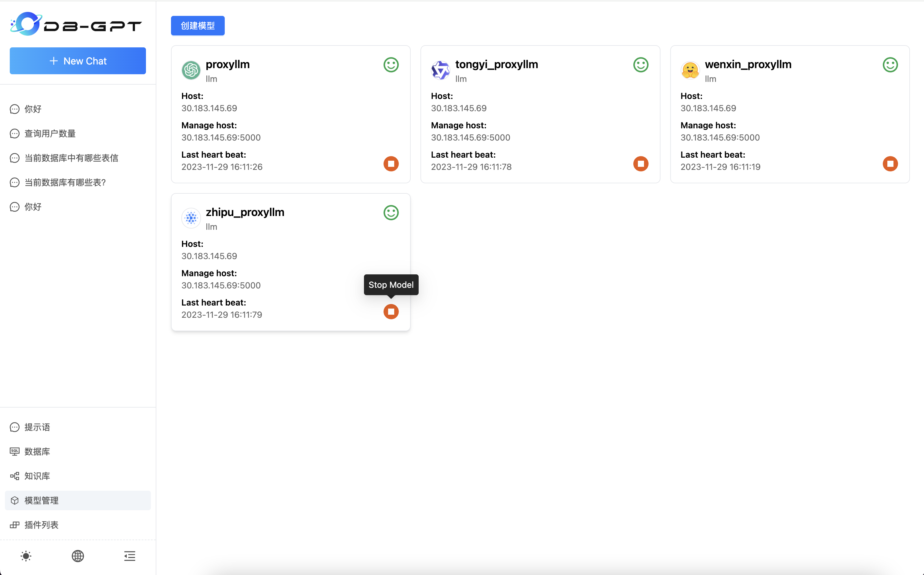Viewport: 924px width, 575px height.
Task: Click the OpenAI logo on proxyllm card
Action: click(191, 70)
